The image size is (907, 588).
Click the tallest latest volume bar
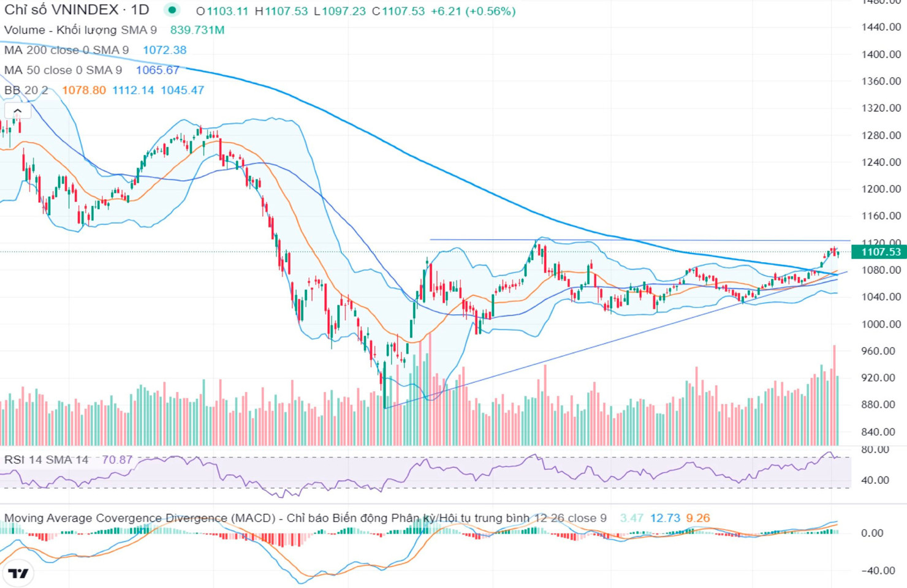tap(834, 395)
